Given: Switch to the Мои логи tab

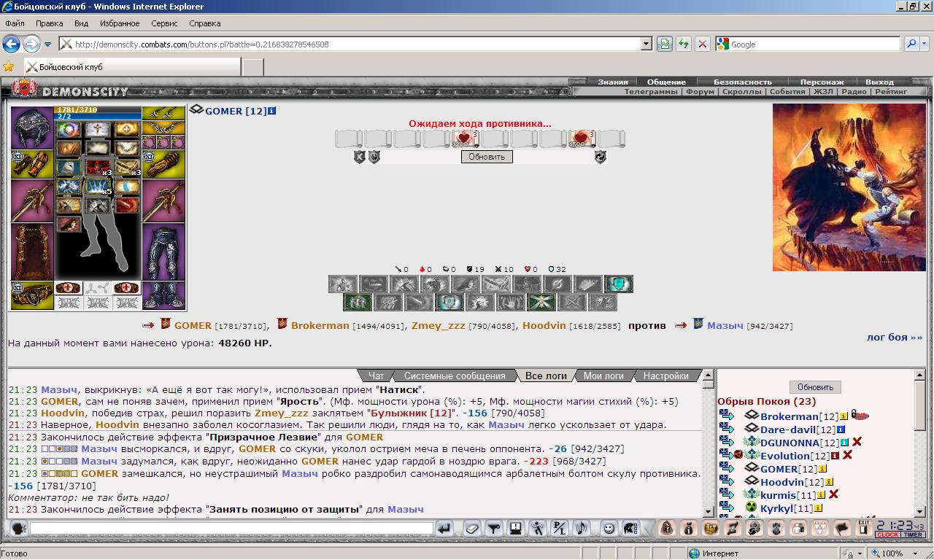Looking at the screenshot, I should [603, 376].
